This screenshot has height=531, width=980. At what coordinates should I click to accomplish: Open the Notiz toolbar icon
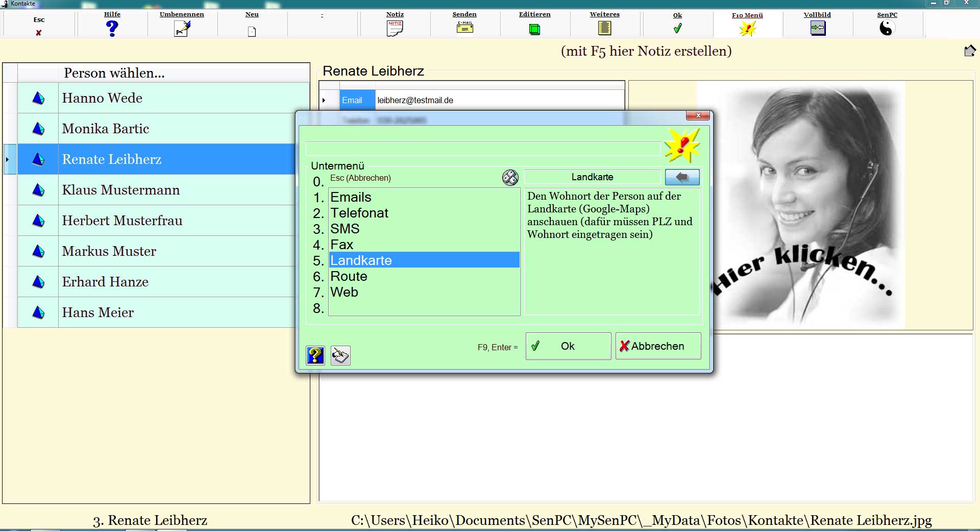click(x=395, y=29)
